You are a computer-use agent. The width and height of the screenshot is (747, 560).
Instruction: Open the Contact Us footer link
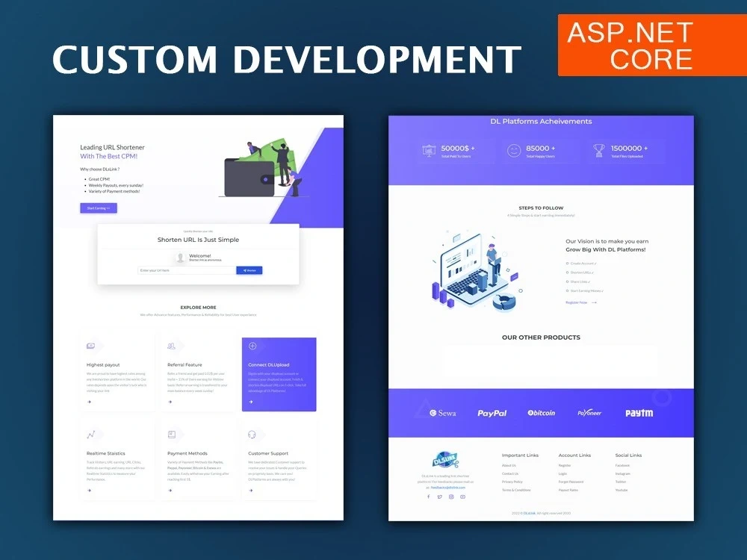tap(510, 473)
